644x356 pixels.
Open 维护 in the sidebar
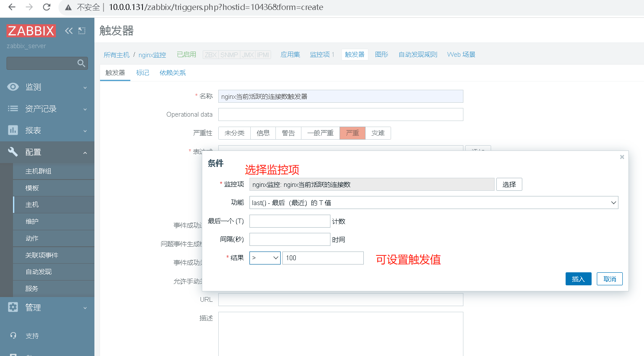pyautogui.click(x=54, y=222)
